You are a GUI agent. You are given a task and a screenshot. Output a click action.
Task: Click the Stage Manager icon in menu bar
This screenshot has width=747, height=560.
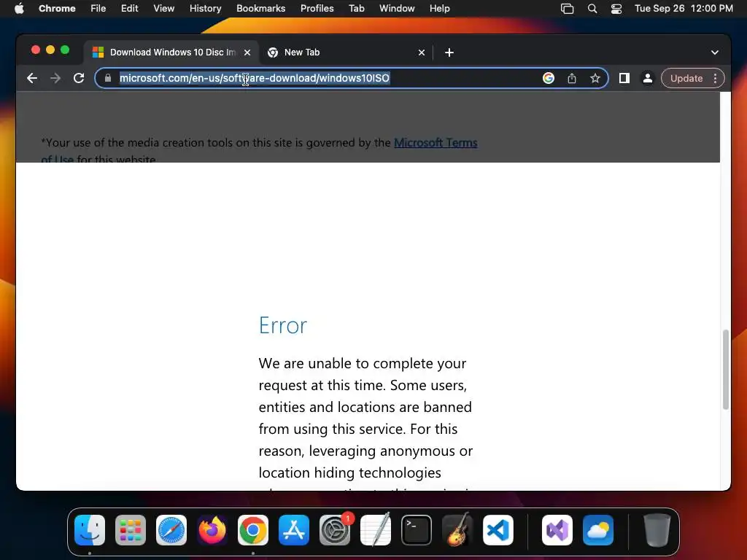[x=567, y=9]
